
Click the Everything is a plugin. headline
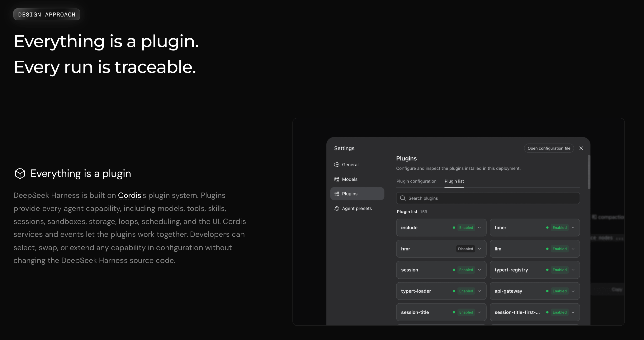[106, 42]
